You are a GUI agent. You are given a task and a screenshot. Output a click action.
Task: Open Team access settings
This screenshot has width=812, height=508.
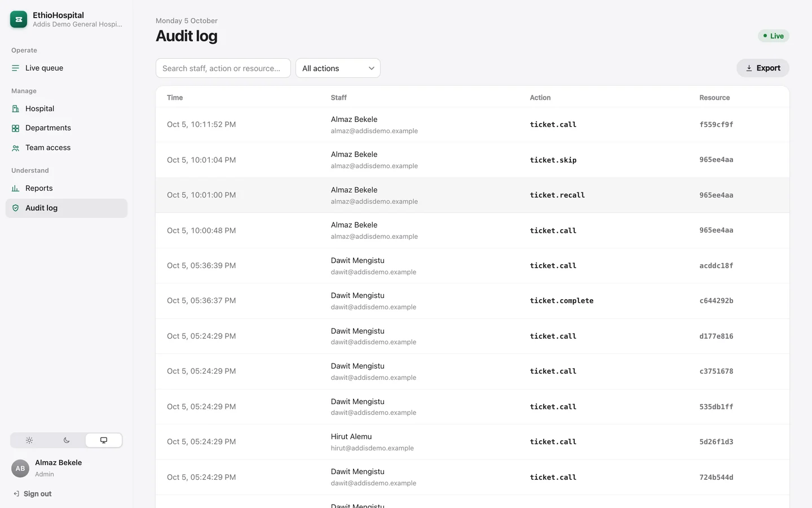point(67,148)
